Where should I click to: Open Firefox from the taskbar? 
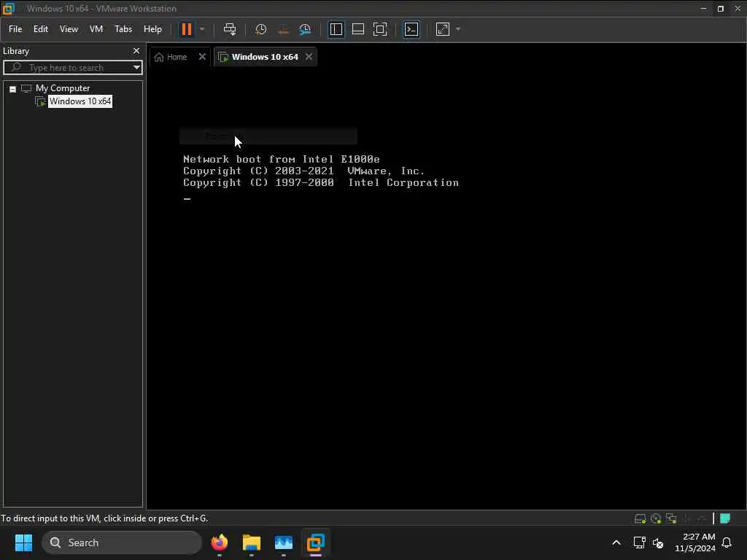point(219,542)
